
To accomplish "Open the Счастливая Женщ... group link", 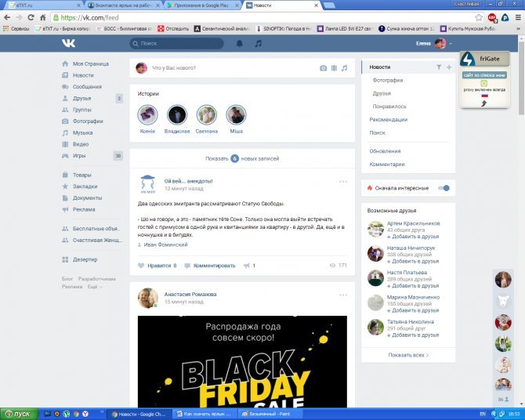I will [97, 240].
